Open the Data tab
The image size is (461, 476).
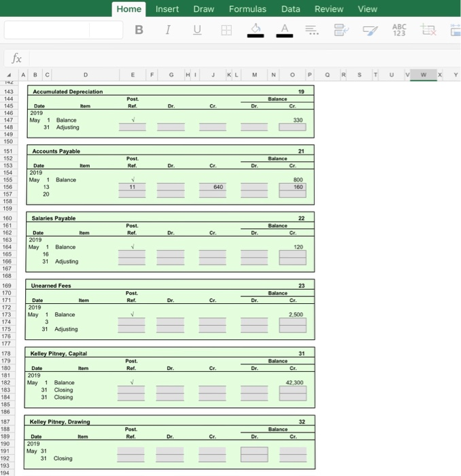coord(291,9)
